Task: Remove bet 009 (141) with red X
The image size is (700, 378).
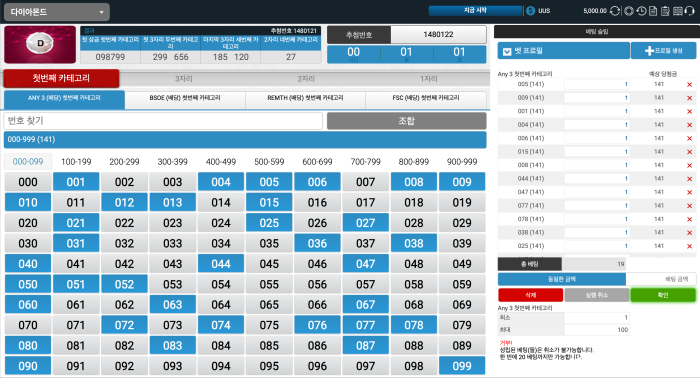Action: point(689,98)
